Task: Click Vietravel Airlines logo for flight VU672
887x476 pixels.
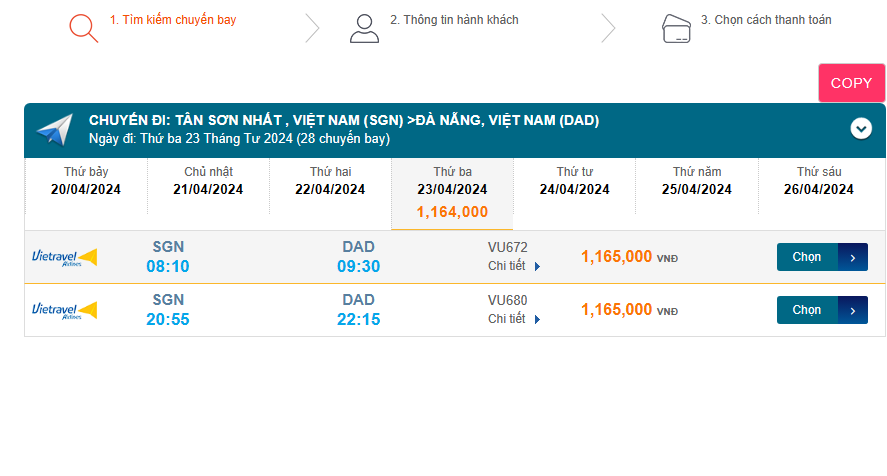Action: (x=64, y=257)
